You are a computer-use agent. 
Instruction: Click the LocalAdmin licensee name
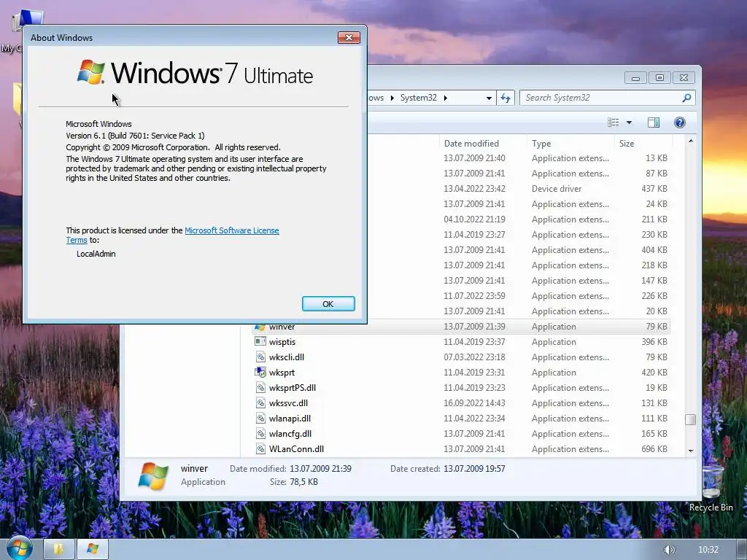pyautogui.click(x=96, y=254)
